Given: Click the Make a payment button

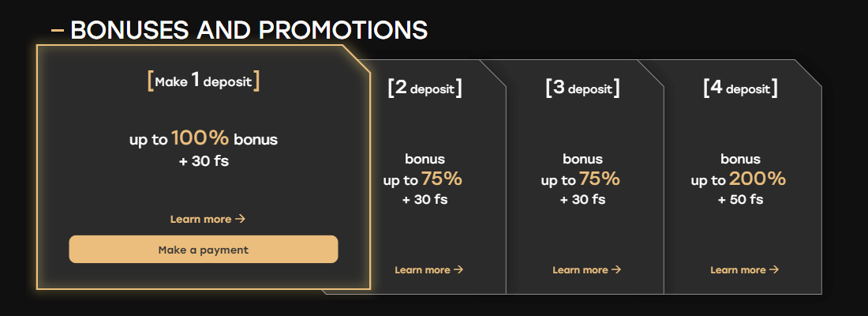Looking at the screenshot, I should point(203,250).
